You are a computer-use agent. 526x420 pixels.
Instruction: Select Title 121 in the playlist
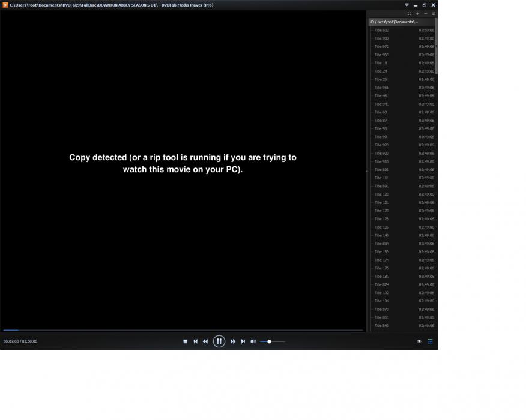[402, 202]
